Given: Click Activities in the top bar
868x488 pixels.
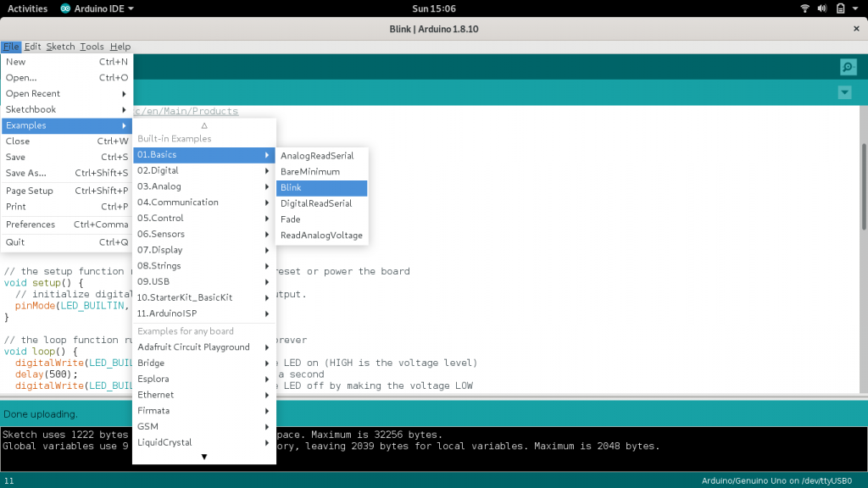Looking at the screenshot, I should [27, 8].
